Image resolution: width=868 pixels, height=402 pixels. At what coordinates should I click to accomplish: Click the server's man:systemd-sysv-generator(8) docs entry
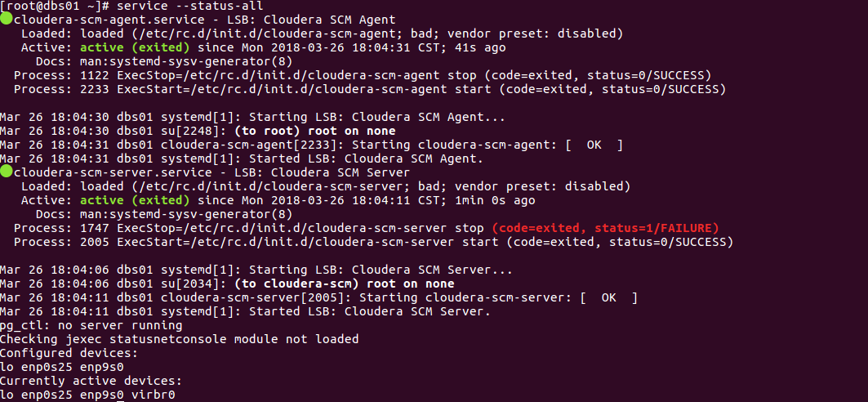186,214
